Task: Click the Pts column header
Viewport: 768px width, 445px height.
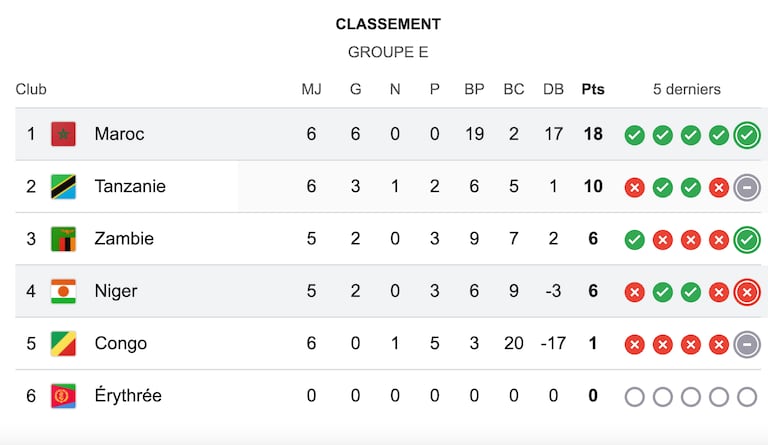Action: [x=593, y=89]
